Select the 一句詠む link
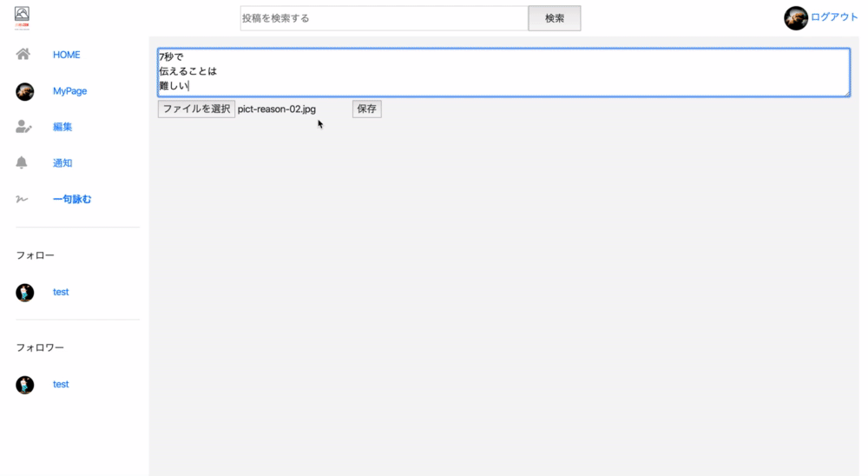Image resolution: width=868 pixels, height=476 pixels. 72,199
